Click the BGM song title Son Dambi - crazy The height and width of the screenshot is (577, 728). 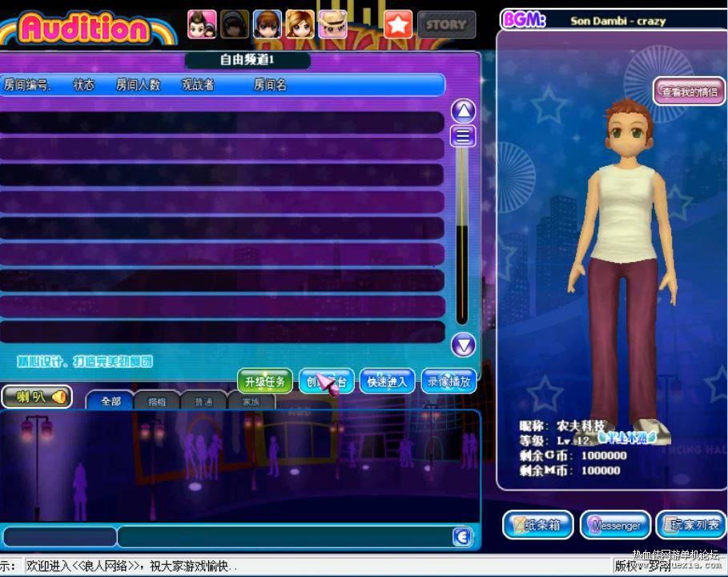click(x=618, y=21)
